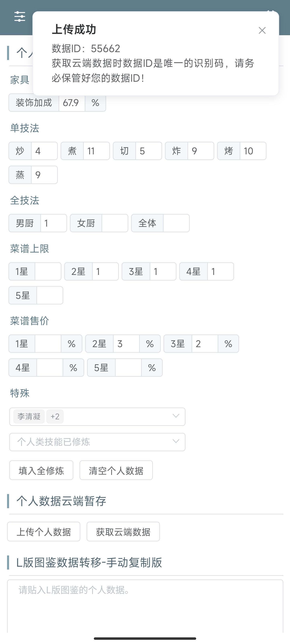Image resolution: width=290 pixels, height=644 pixels.
Task: Click the 菜谱售价 2星 percentage field
Action: (126, 344)
